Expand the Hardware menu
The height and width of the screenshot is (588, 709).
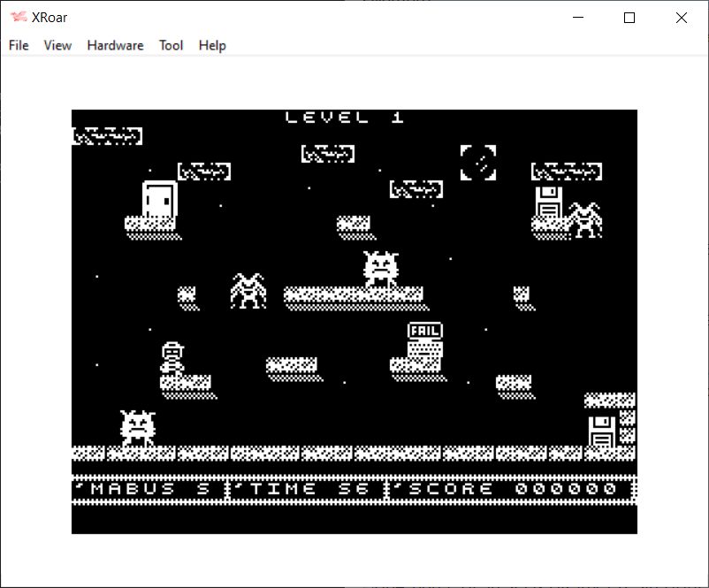[115, 45]
